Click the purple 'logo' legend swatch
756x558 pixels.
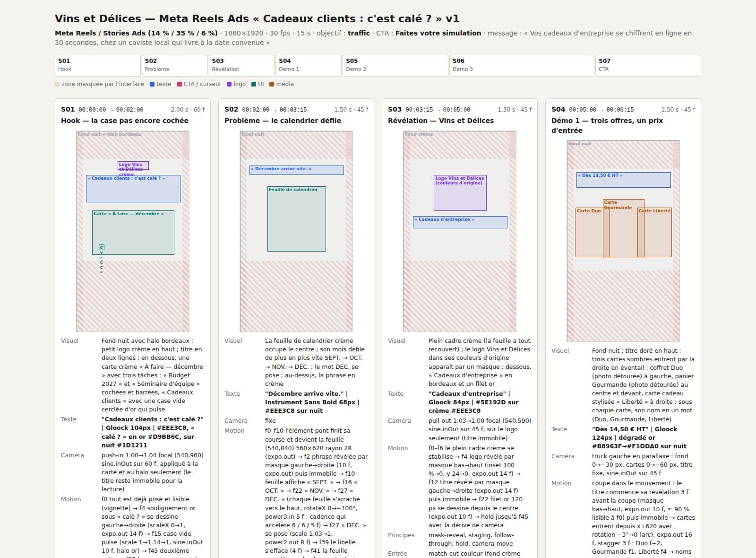229,84
